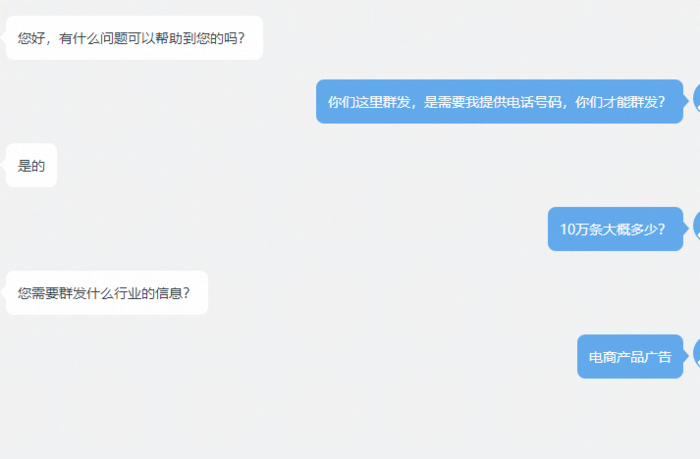Viewport: 700px width, 459px height.
Task: Click the agent question '您需要群发什么行业的信息?'
Action: click(107, 293)
